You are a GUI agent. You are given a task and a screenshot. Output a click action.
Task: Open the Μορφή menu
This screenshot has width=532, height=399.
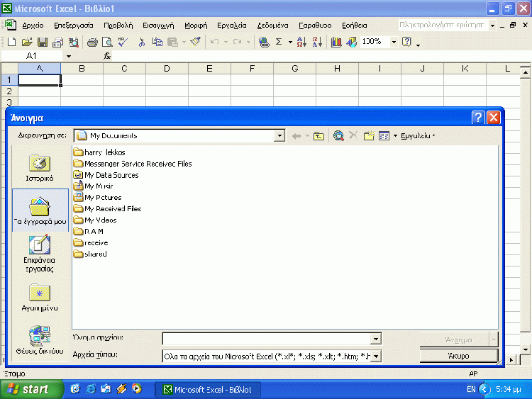(196, 26)
